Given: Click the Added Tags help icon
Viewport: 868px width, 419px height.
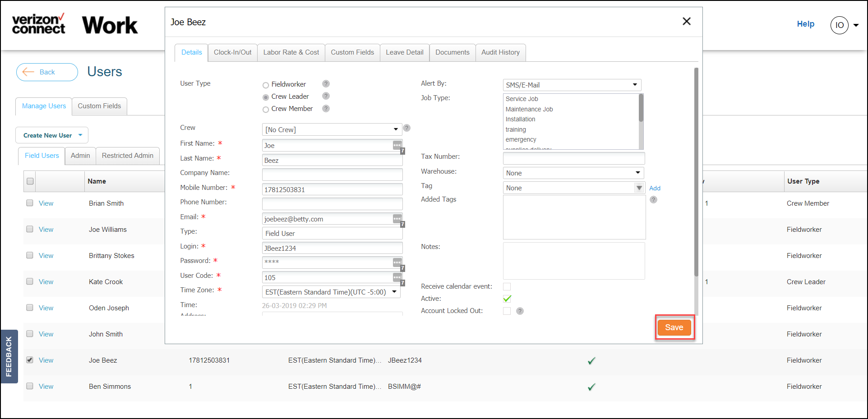Looking at the screenshot, I should [653, 200].
